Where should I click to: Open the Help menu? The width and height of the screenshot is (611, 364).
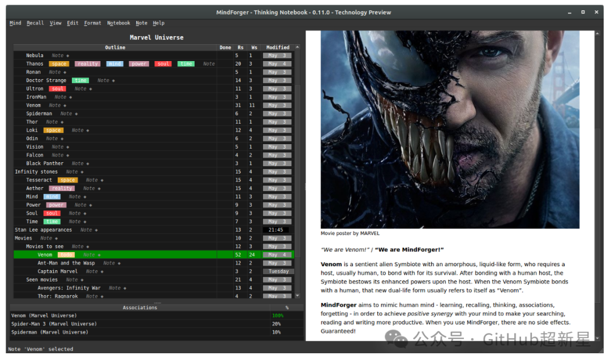click(158, 23)
